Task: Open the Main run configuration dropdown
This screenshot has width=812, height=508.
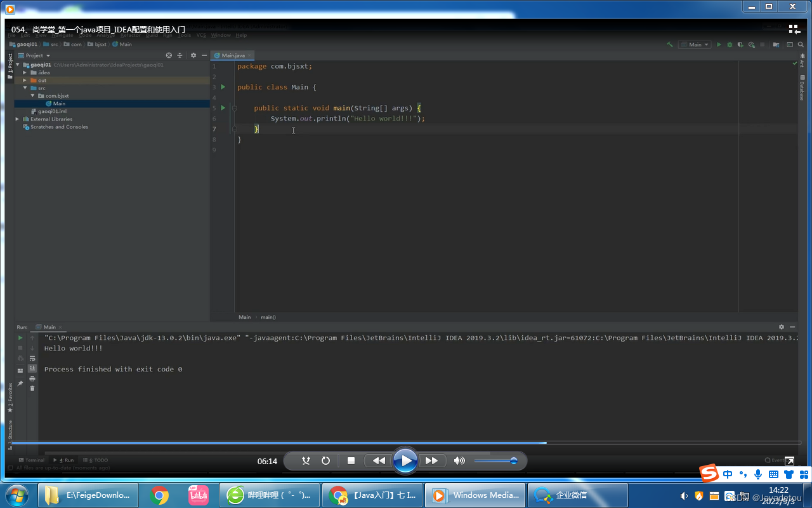Action: (x=695, y=44)
